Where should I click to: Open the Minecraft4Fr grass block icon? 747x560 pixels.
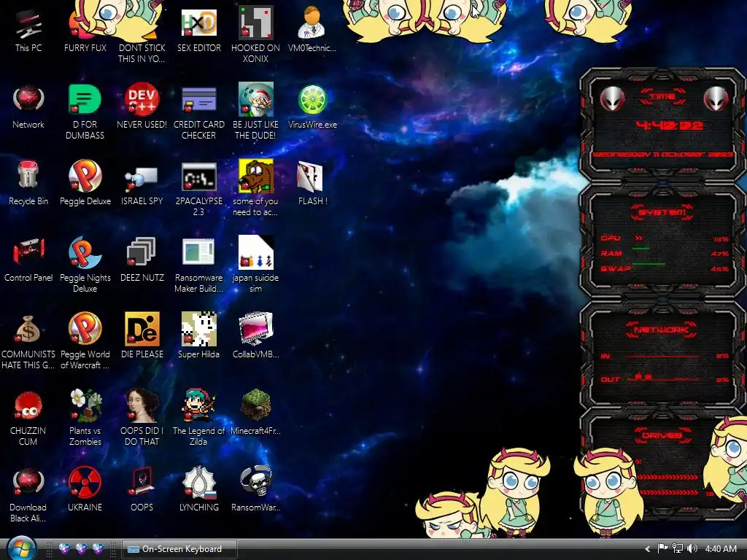coord(255,405)
